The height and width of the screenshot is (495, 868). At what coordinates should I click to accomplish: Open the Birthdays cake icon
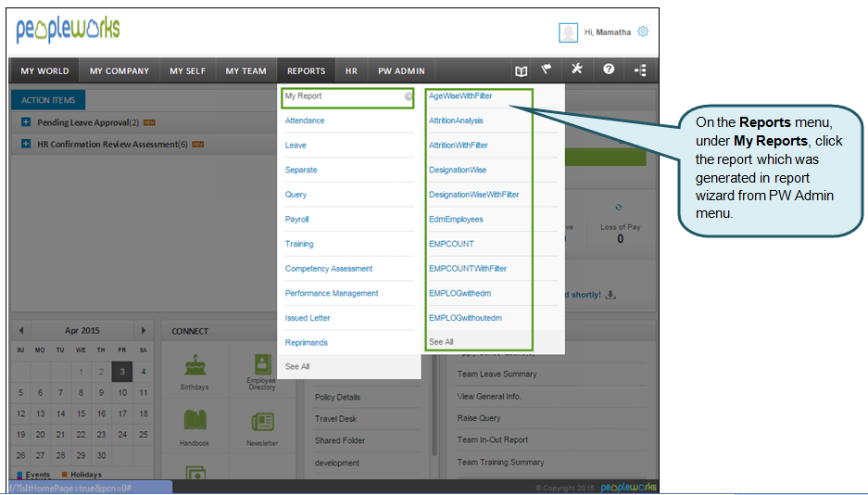click(195, 365)
